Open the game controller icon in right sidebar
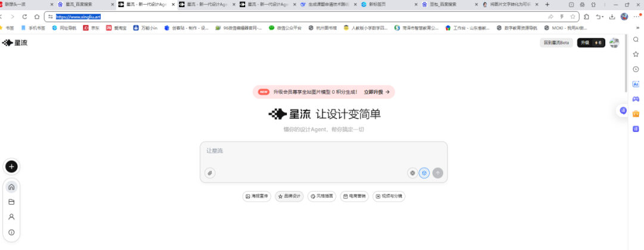Image resolution: width=644 pixels, height=250 pixels. click(636, 98)
